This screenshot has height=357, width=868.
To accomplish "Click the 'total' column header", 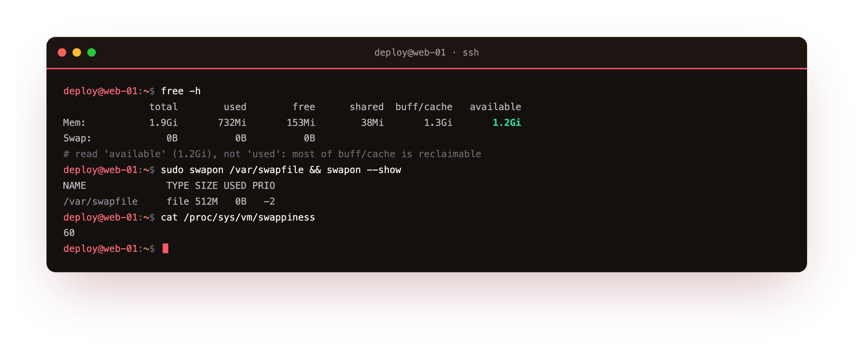I will point(163,107).
